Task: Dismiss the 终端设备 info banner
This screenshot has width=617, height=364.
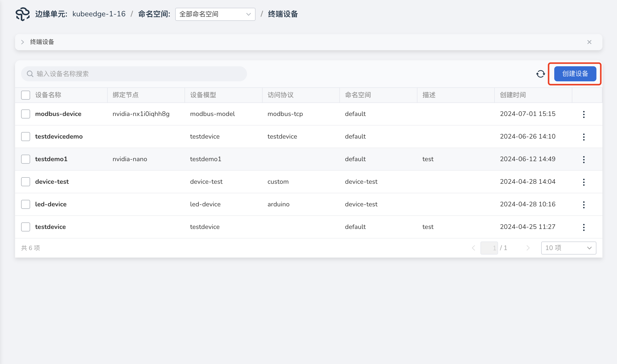Action: click(x=589, y=42)
